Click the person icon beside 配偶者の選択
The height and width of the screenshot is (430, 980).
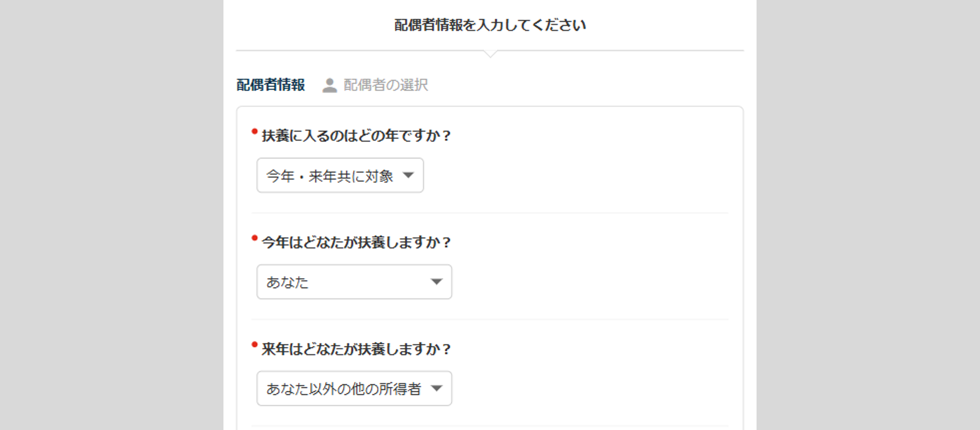pyautogui.click(x=329, y=85)
